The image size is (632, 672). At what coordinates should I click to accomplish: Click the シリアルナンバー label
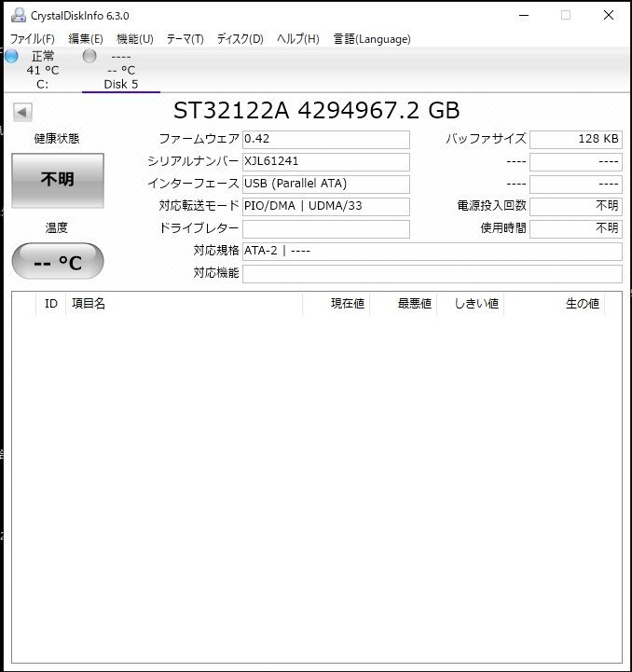(x=193, y=161)
